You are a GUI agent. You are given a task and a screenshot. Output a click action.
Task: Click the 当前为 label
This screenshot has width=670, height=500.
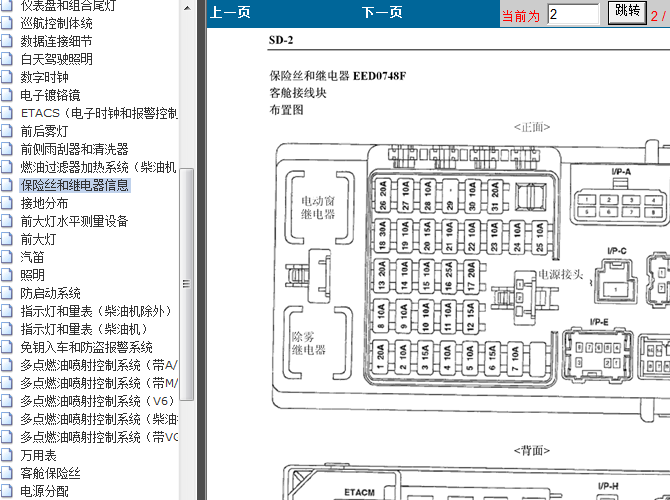(x=521, y=16)
